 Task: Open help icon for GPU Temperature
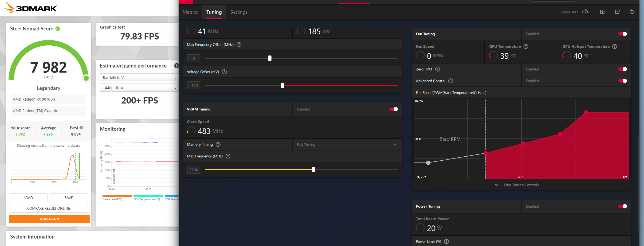tap(526, 46)
